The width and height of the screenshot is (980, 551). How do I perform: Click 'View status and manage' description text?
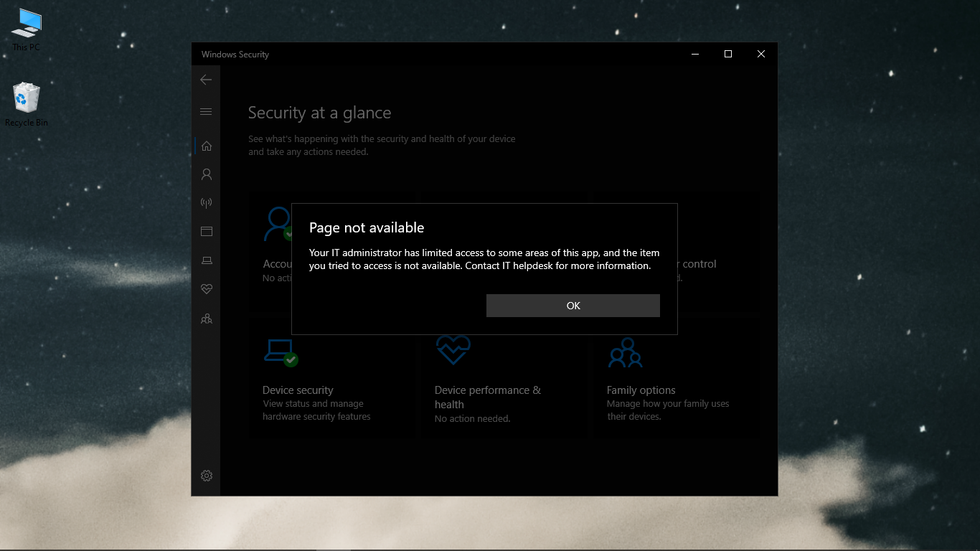[x=313, y=404]
